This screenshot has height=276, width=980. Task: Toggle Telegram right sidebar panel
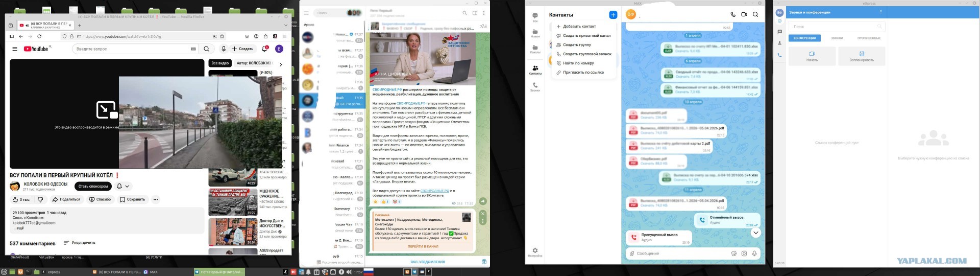coord(475,13)
